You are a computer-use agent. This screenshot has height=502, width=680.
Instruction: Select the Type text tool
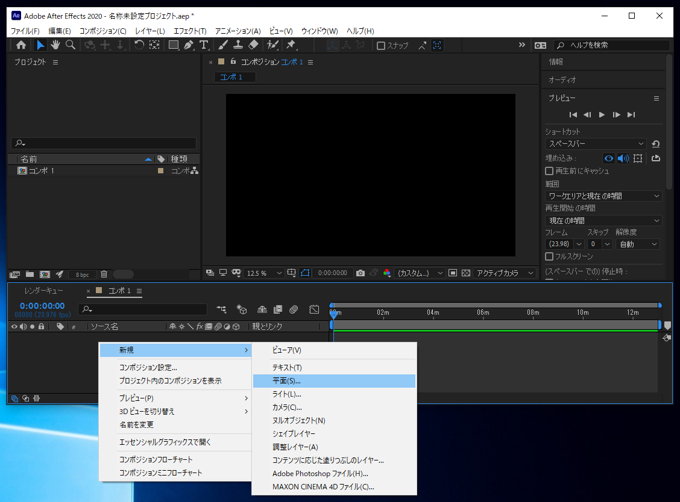click(x=203, y=45)
